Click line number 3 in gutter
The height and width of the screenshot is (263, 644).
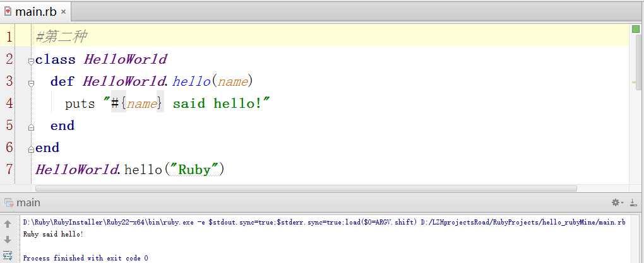[x=9, y=81]
